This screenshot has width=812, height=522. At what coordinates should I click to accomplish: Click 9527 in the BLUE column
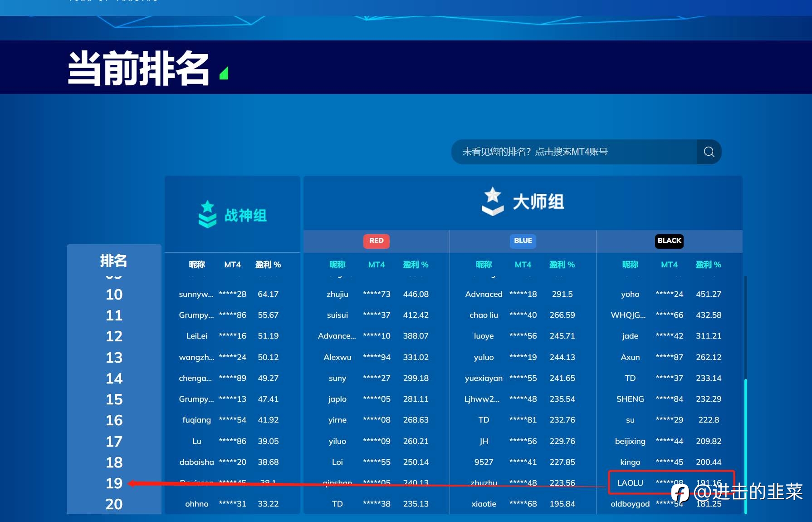pyautogui.click(x=484, y=462)
